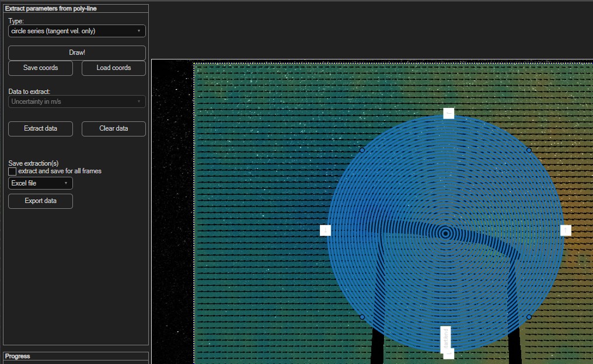
Task: Grab the upper-right round handle on the circle
Action: click(x=529, y=150)
